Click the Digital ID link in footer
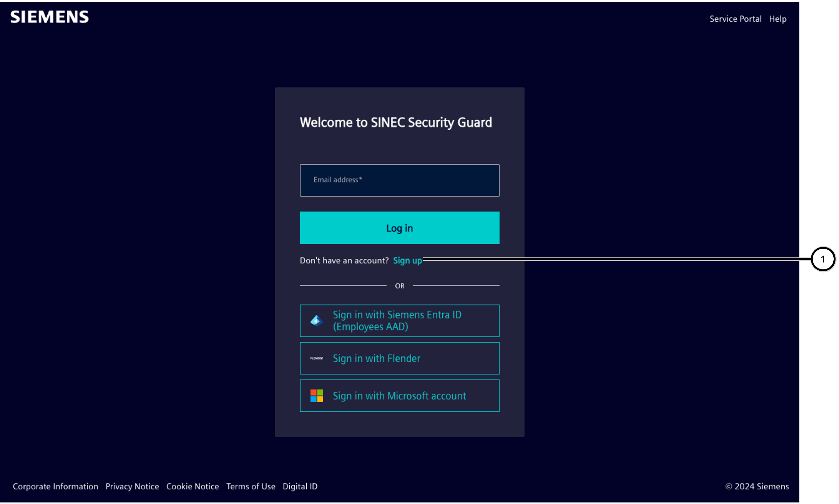 click(300, 486)
